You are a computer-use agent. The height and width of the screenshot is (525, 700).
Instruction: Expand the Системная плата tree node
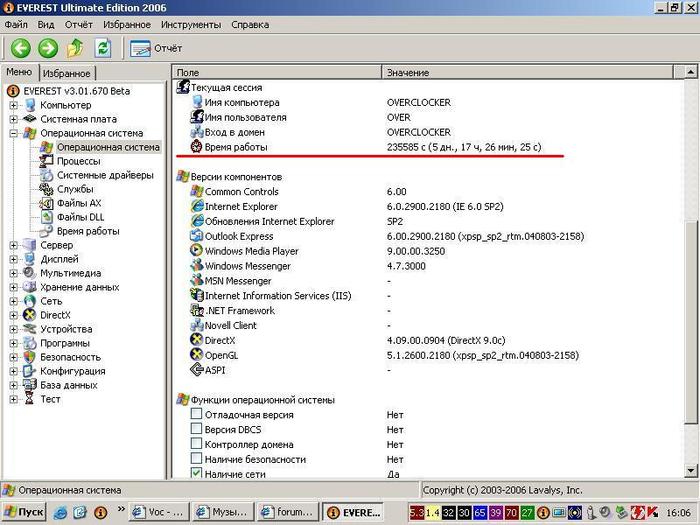(x=13, y=119)
